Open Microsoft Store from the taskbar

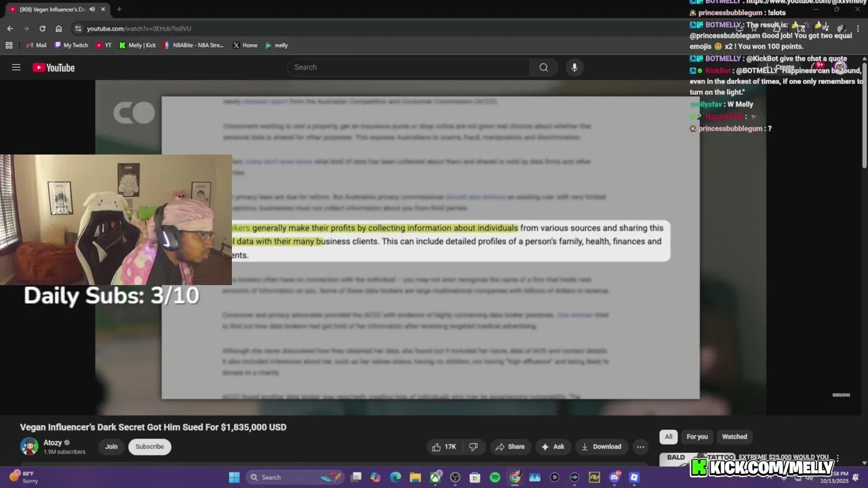pyautogui.click(x=475, y=477)
